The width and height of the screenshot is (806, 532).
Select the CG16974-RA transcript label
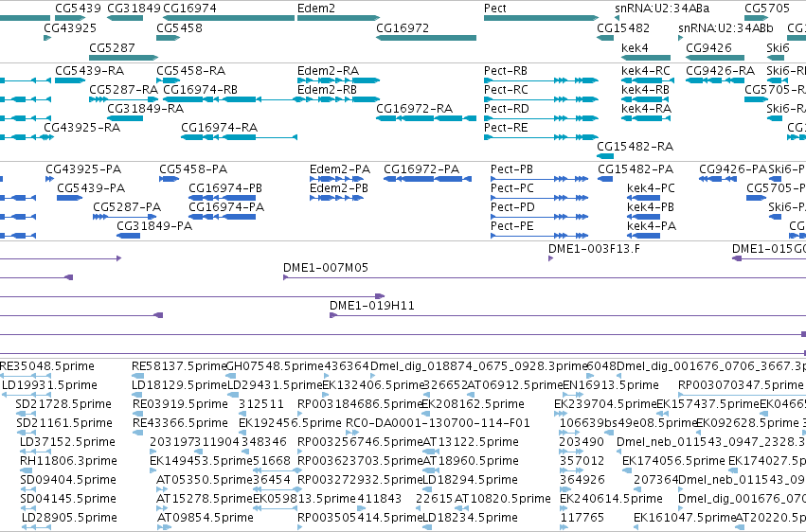pos(219,128)
